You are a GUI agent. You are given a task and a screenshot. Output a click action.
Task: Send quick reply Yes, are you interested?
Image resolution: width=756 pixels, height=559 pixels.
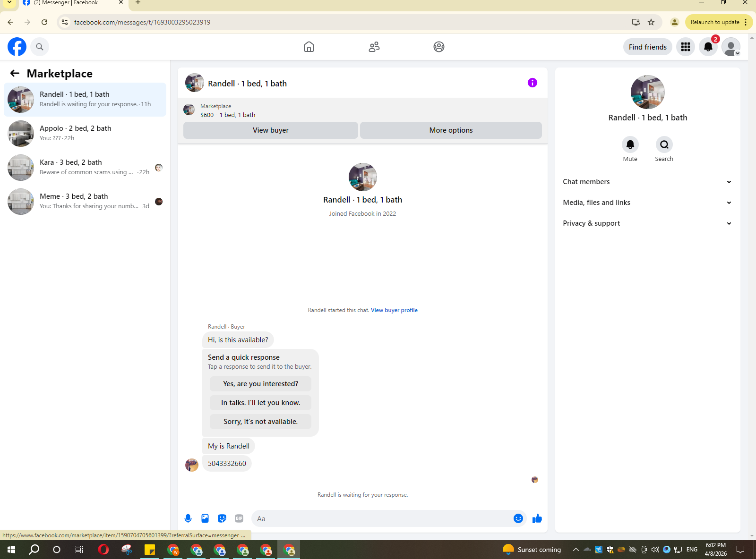(x=261, y=384)
